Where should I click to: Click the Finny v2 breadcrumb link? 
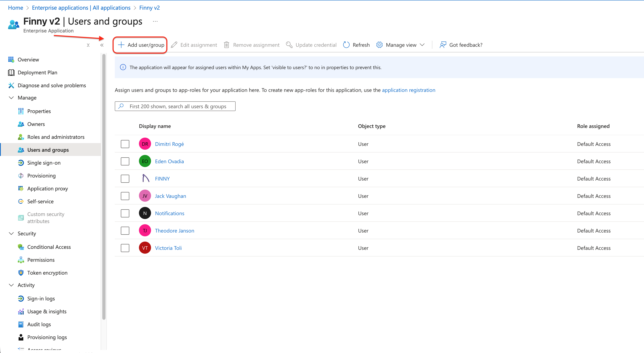click(149, 8)
